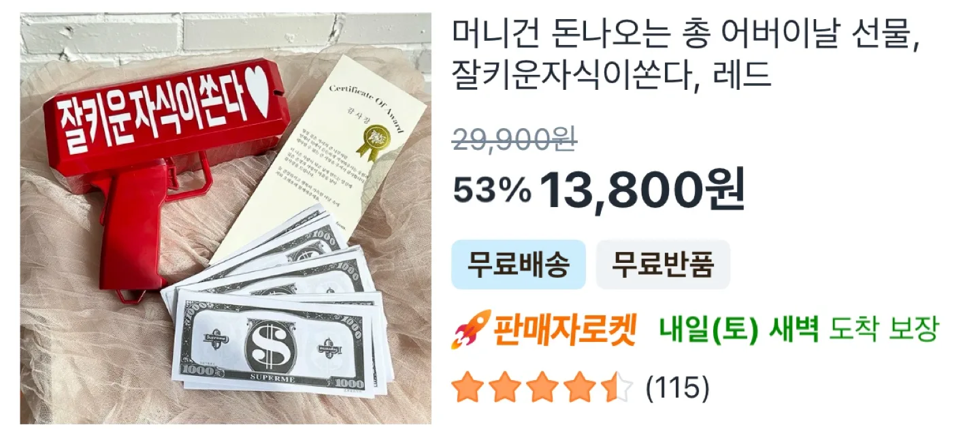Screen dimensions: 980x440
Task: Open the red money gun product image
Action: click(x=225, y=219)
